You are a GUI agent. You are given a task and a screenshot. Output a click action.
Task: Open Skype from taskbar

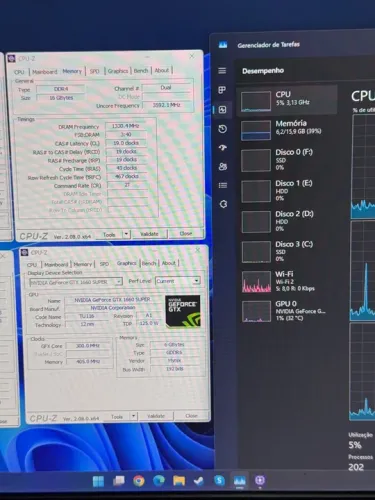click(219, 480)
